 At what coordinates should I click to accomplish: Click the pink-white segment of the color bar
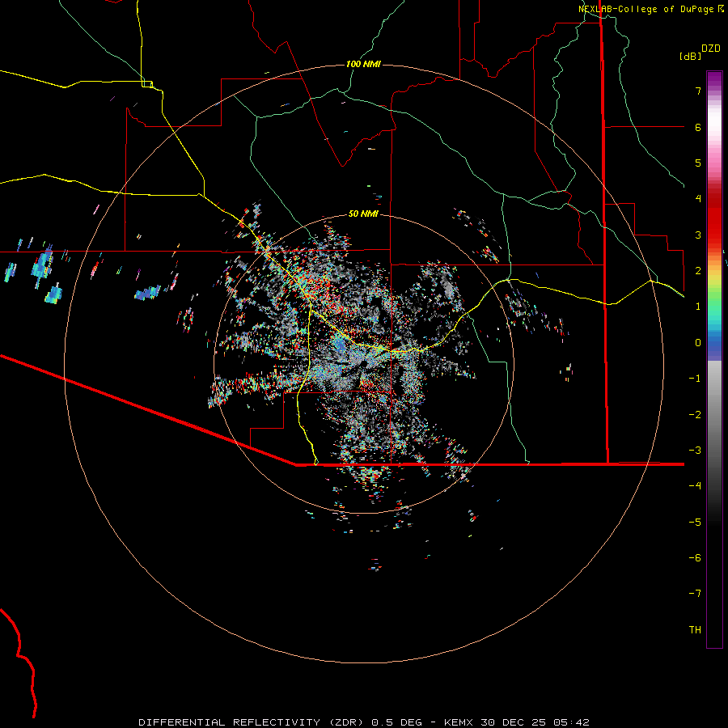pyautogui.click(x=714, y=134)
